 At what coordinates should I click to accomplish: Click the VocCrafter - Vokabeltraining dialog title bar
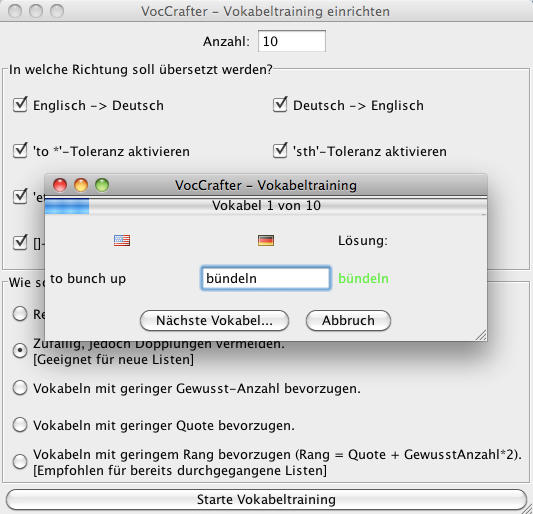coord(266,185)
